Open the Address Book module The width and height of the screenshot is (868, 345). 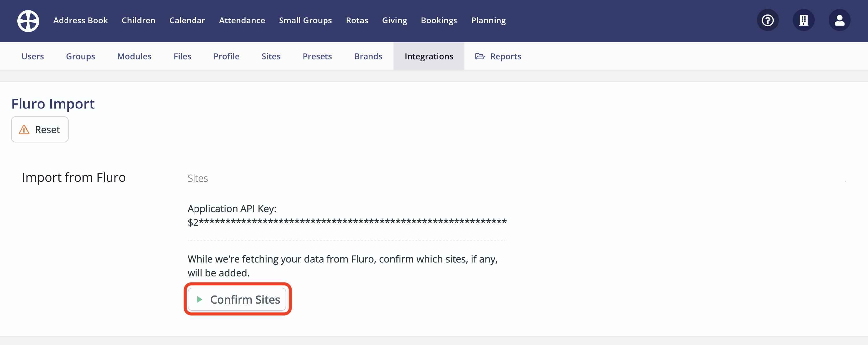[80, 20]
